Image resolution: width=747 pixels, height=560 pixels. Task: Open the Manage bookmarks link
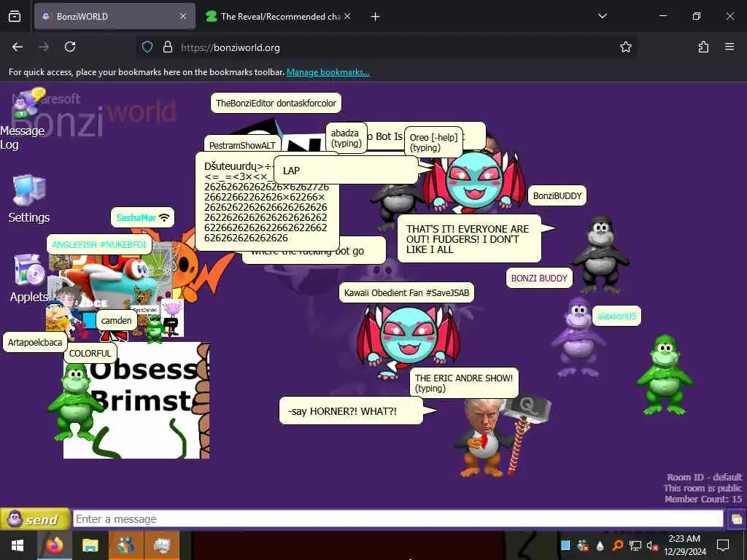[328, 72]
